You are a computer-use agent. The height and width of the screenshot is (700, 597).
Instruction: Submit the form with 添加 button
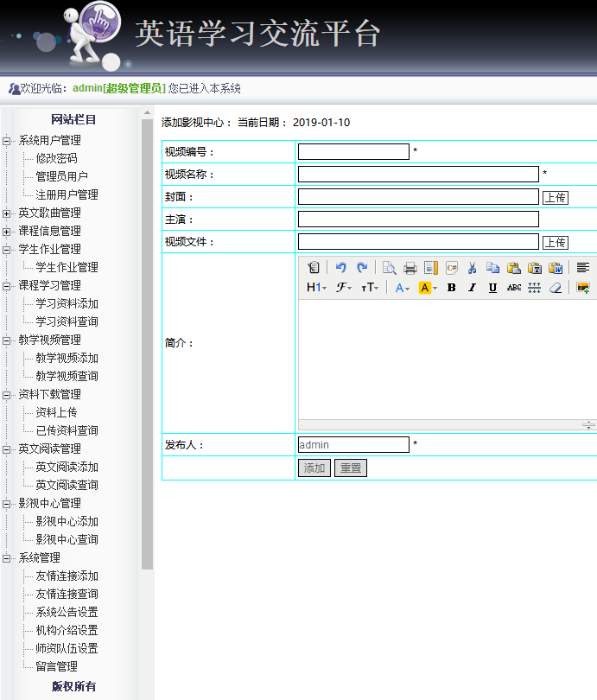coord(314,468)
